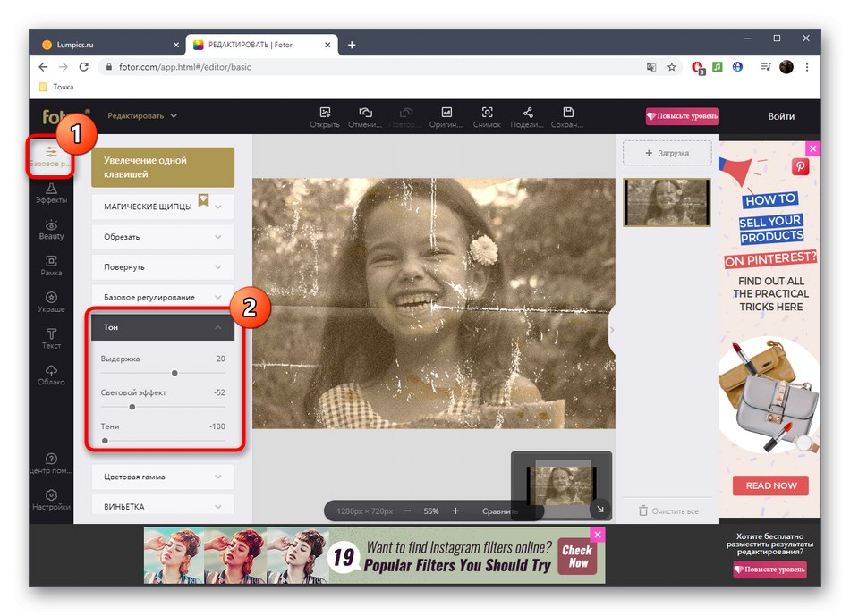Open the help center icon

[x=51, y=463]
